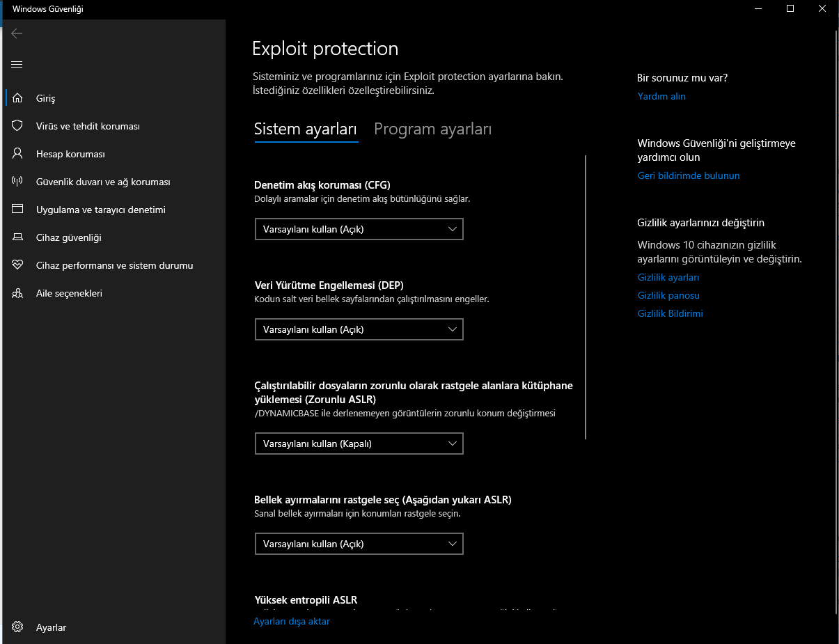Screen dimensions: 839x644
Task: Open Aile seçenekleri family icon
Action: tap(17, 293)
